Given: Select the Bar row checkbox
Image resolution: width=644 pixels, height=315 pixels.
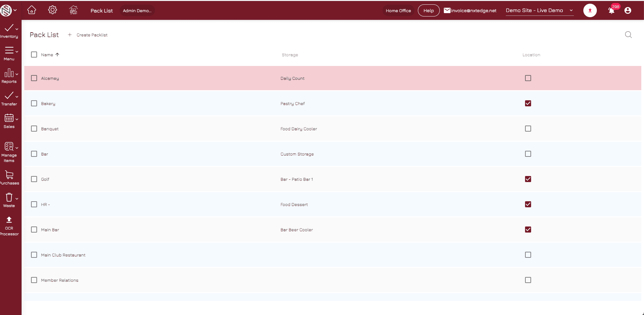Looking at the screenshot, I should (x=34, y=154).
